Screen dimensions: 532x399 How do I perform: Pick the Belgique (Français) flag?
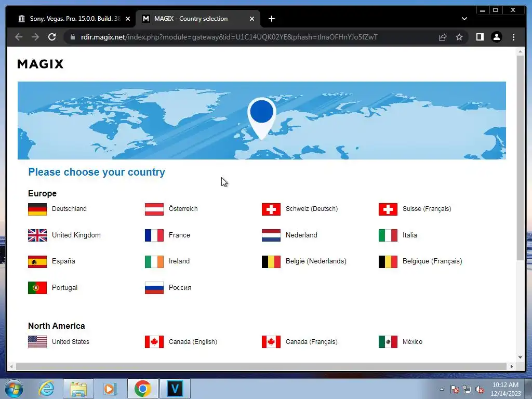pyautogui.click(x=388, y=262)
